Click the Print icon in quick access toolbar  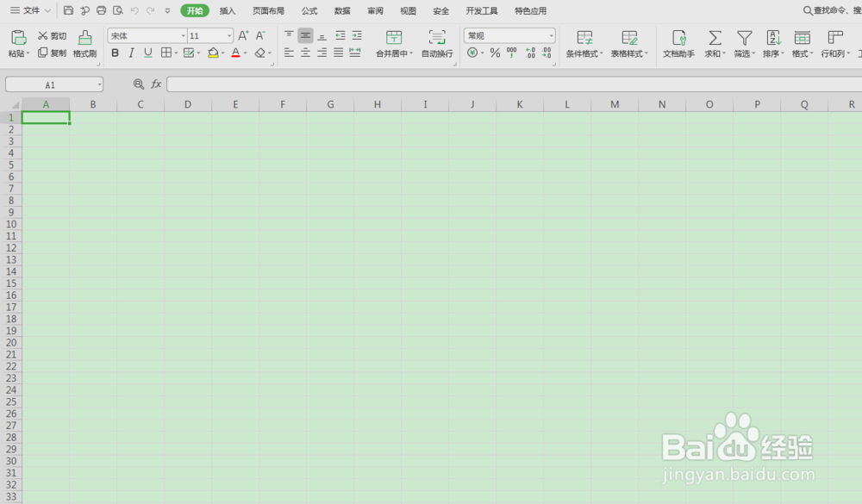(101, 10)
